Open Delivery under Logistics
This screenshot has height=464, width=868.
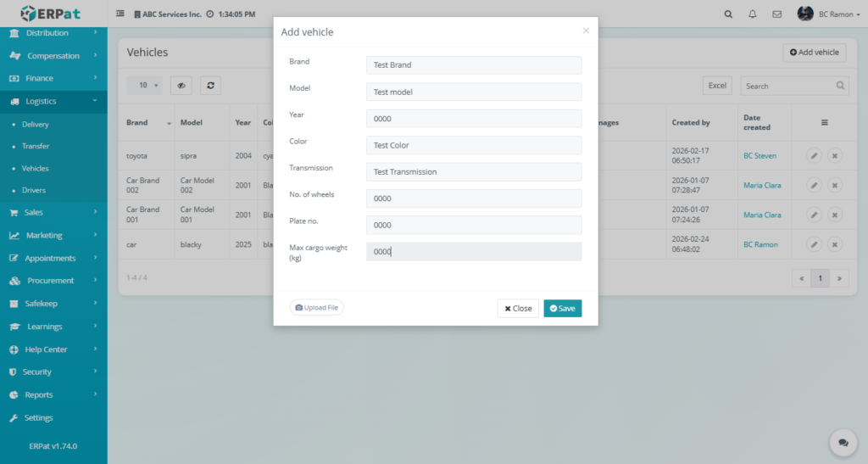(36, 125)
